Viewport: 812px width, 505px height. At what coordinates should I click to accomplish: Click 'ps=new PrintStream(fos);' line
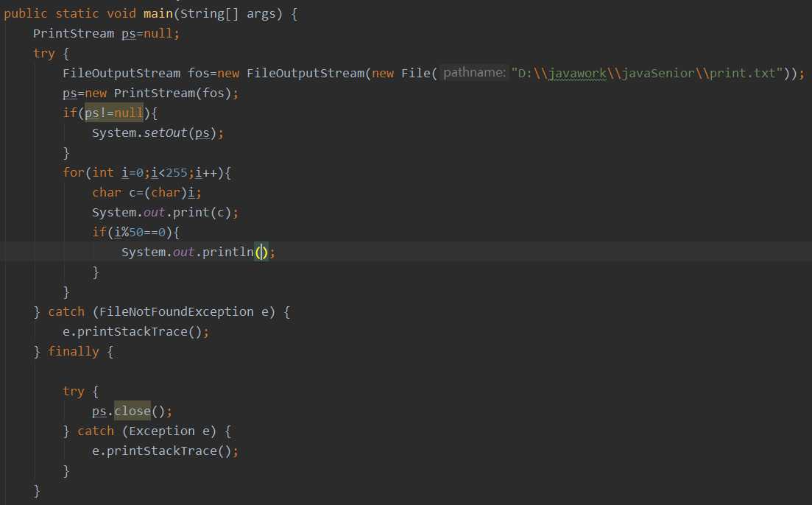[151, 93]
